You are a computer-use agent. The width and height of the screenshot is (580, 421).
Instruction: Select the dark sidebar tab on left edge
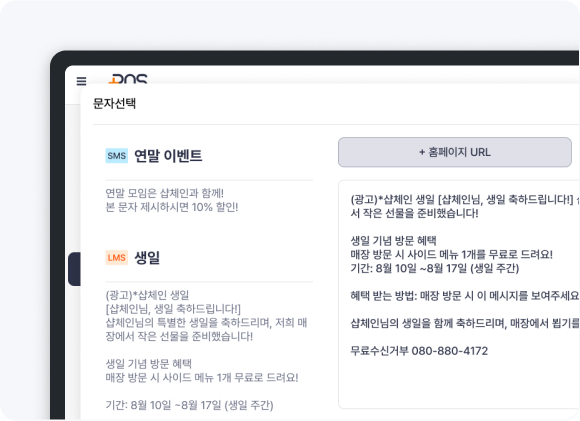pyautogui.click(x=74, y=269)
